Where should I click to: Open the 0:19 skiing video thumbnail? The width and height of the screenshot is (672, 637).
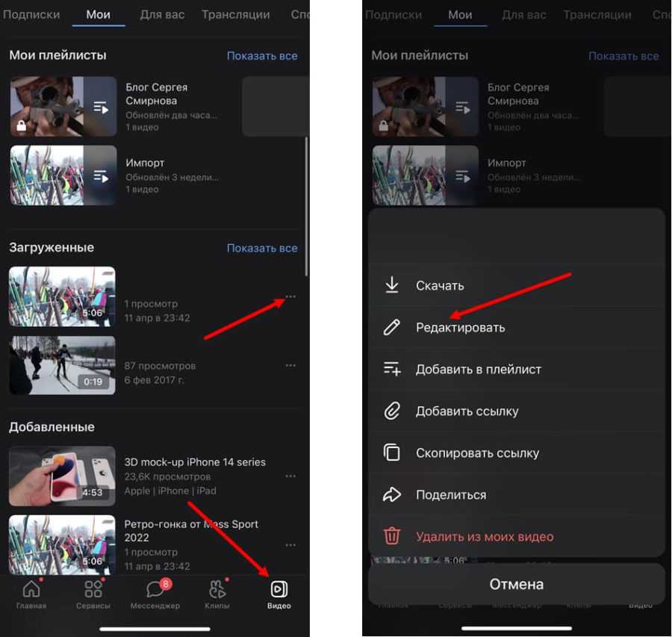(x=62, y=365)
